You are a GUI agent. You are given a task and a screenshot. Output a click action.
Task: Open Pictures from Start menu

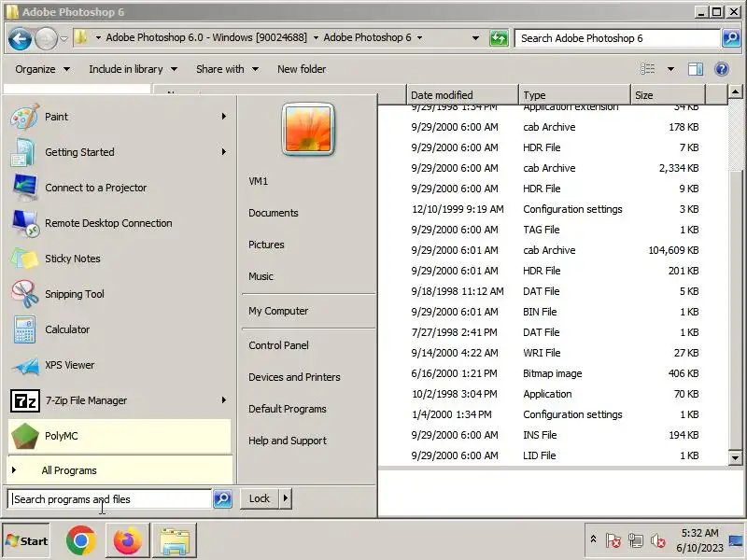pos(266,245)
